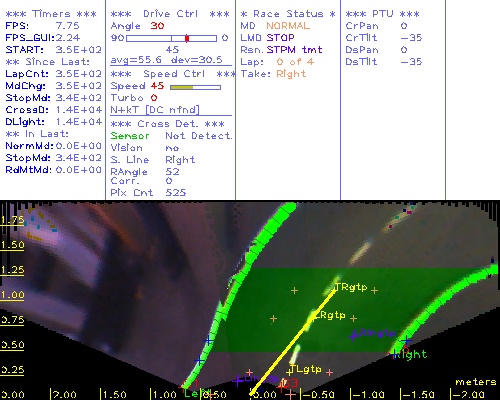Click the yellow cross right of CRgtp

pos(353,319)
